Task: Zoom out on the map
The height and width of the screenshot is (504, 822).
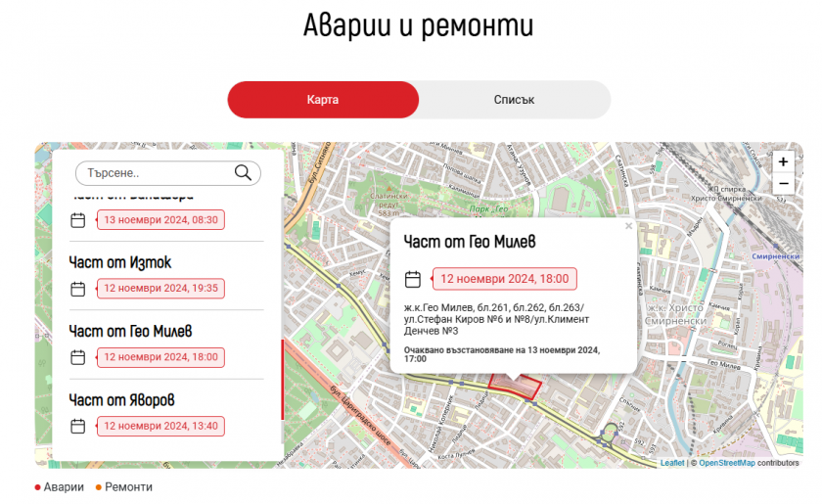Action: click(783, 183)
